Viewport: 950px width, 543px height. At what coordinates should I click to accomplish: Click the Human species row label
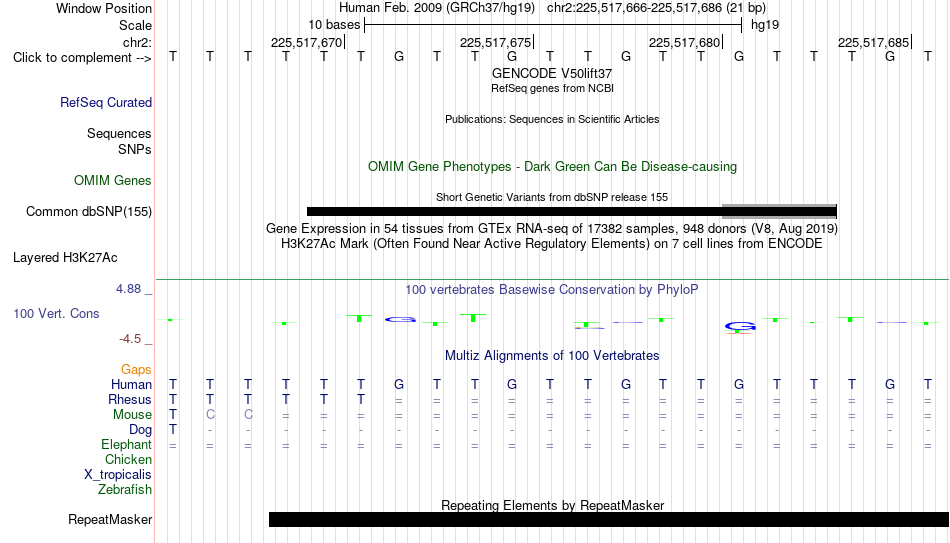click(x=131, y=385)
